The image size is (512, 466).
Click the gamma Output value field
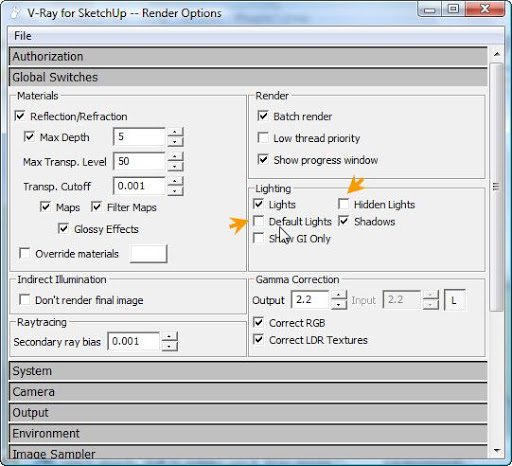coord(310,299)
